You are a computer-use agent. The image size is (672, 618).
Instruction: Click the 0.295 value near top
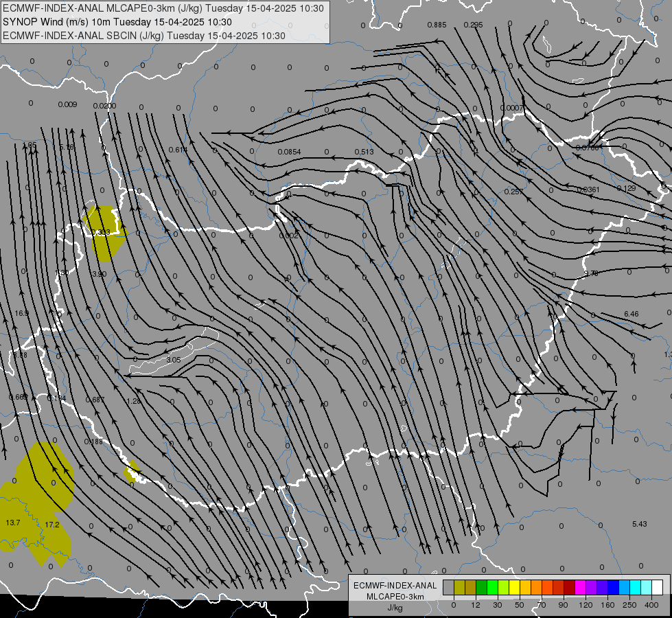473,25
